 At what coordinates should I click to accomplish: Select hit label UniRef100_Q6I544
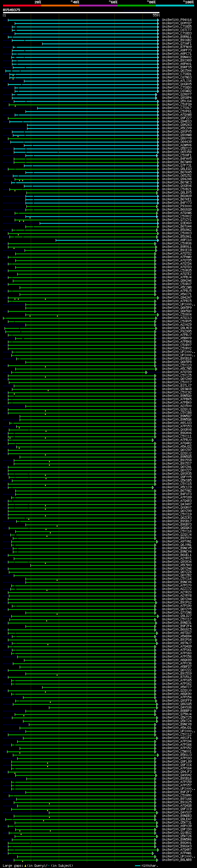[177, 71]
